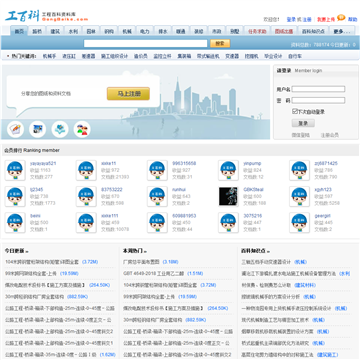
Task: Click avatar of member xixia111
Action: [x=86, y=223]
